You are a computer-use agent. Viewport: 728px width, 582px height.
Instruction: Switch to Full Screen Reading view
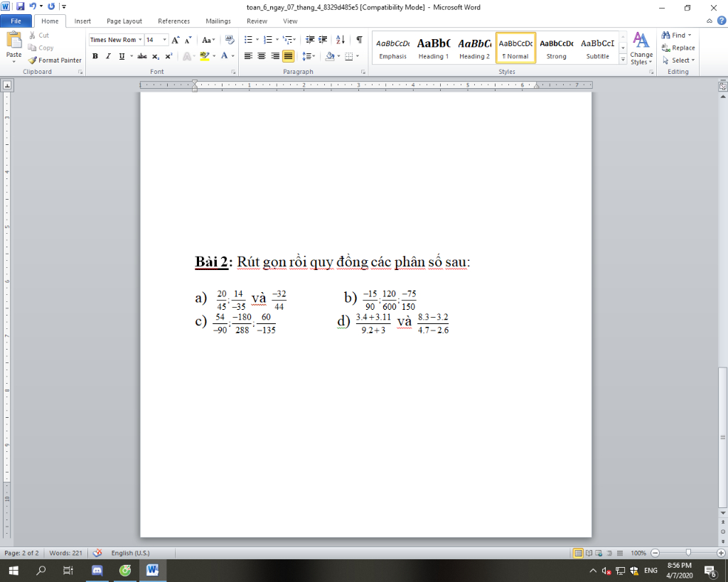pyautogui.click(x=589, y=553)
